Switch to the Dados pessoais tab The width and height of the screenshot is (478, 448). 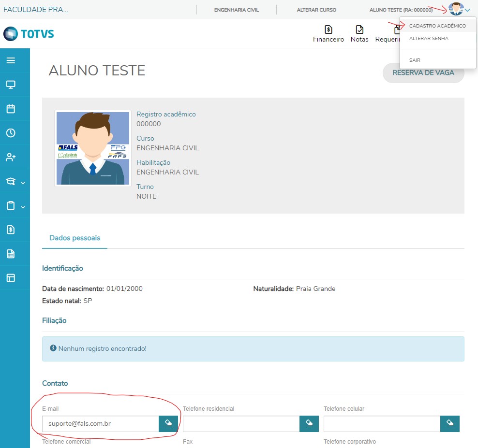click(x=75, y=238)
